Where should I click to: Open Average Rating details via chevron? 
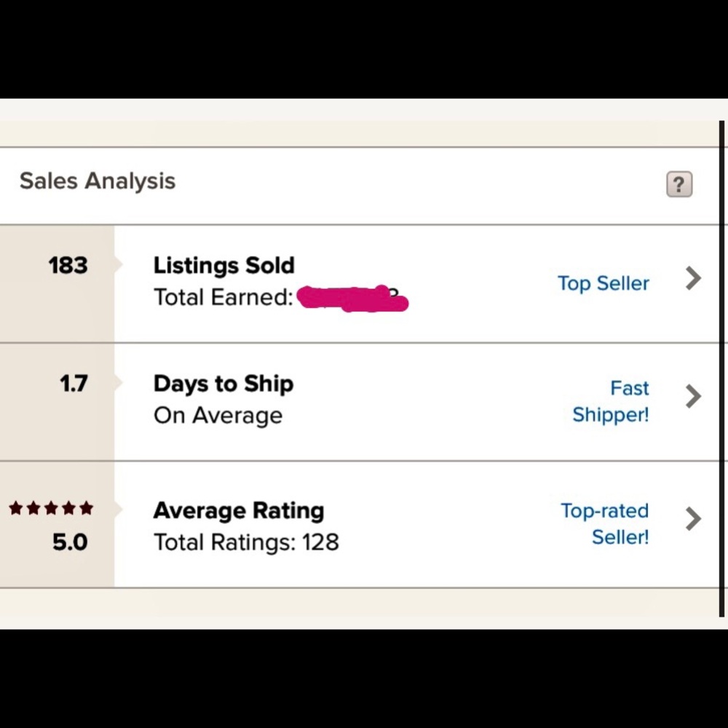pos(694,519)
